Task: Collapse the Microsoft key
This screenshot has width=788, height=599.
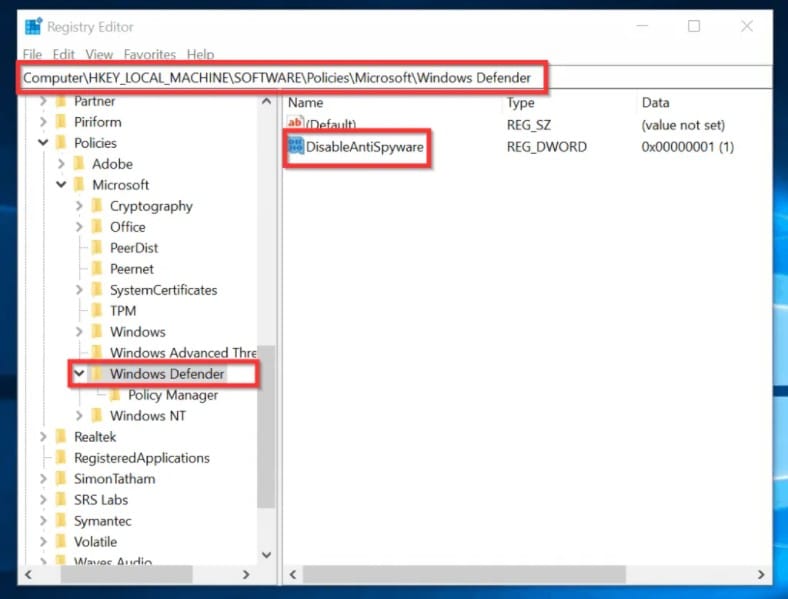Action: pos(61,185)
